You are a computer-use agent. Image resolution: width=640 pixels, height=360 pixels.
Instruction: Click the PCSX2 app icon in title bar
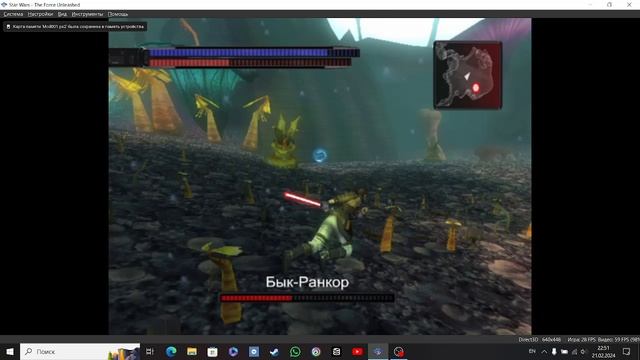[4, 4]
